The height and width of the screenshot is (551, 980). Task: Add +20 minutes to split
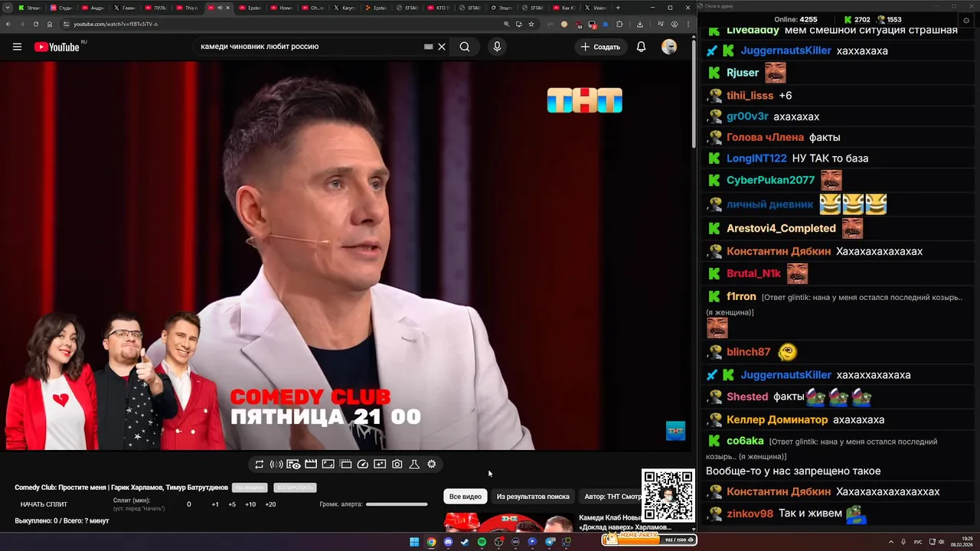[x=270, y=504]
